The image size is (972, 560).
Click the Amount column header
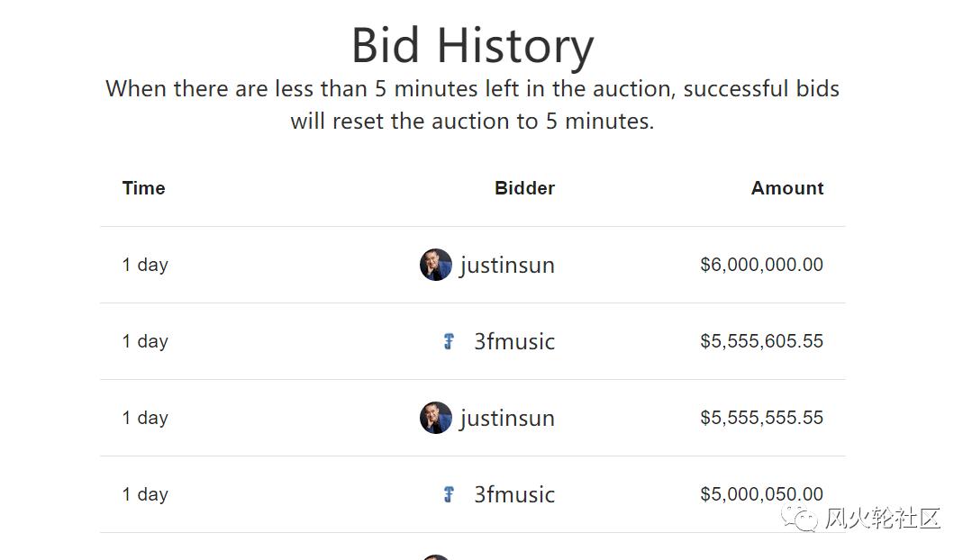tap(787, 188)
